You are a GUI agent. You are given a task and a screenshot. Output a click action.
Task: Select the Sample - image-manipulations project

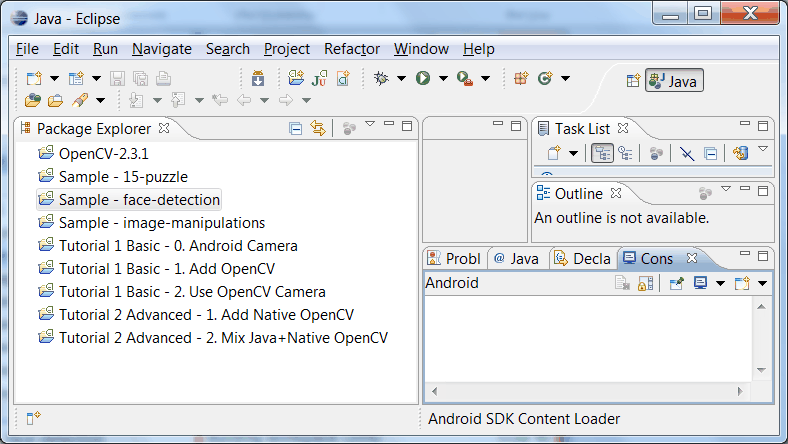[x=152, y=223]
